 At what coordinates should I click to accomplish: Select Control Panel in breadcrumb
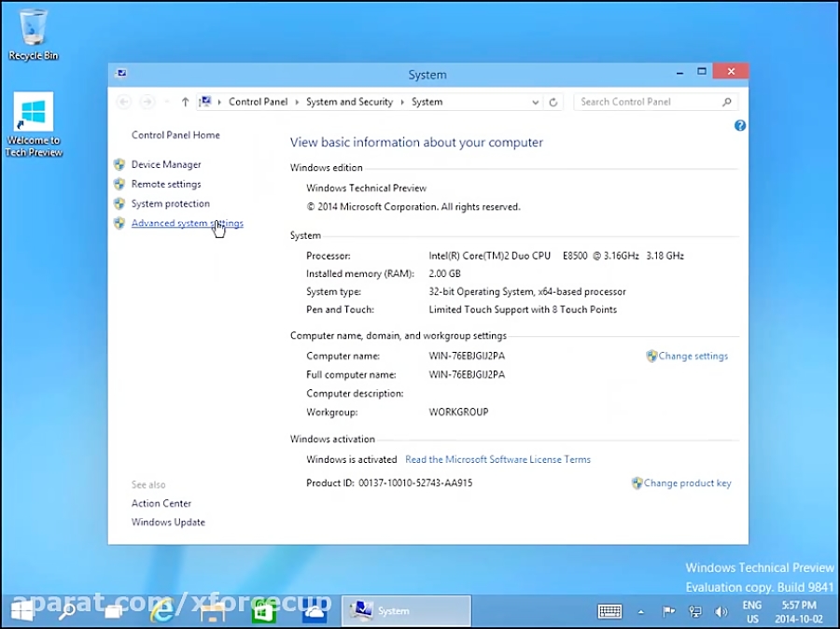259,102
